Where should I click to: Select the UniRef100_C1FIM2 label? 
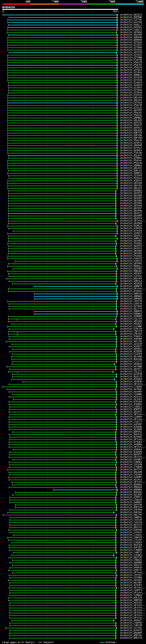(x=131, y=20)
